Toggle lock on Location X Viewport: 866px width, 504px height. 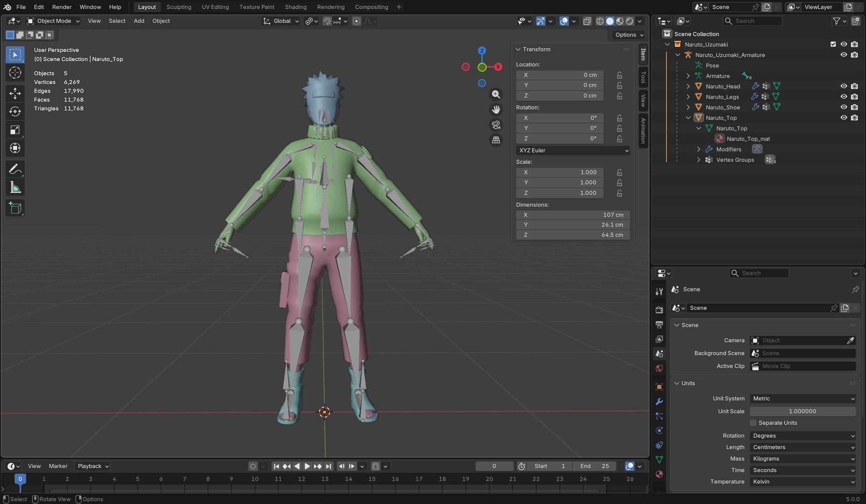tap(619, 75)
